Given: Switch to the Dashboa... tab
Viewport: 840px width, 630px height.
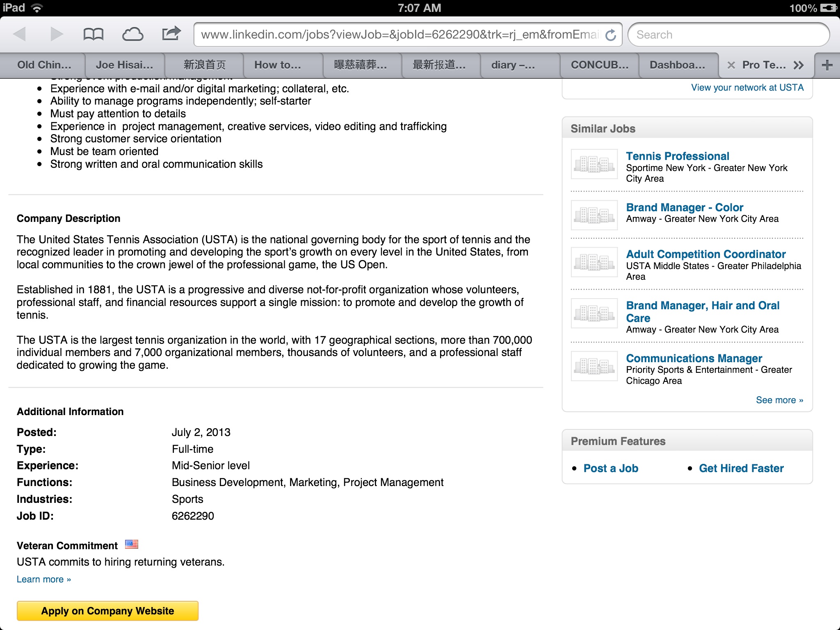Looking at the screenshot, I should [678, 65].
